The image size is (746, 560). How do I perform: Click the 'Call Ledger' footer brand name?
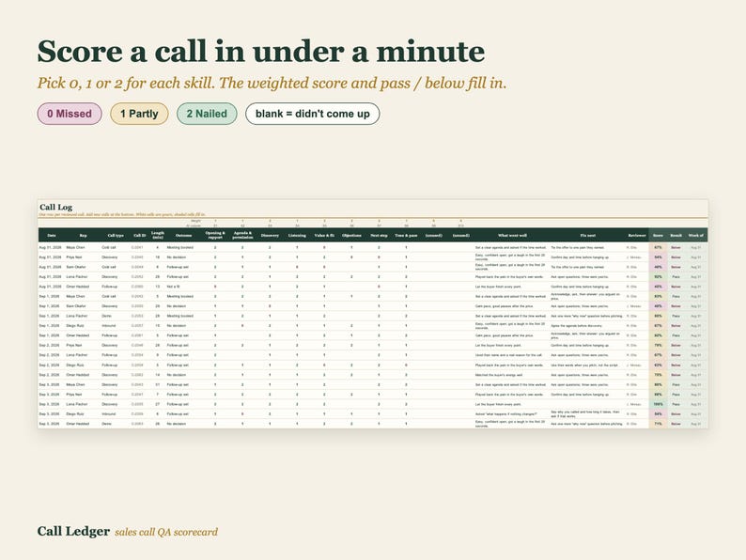pos(73,531)
